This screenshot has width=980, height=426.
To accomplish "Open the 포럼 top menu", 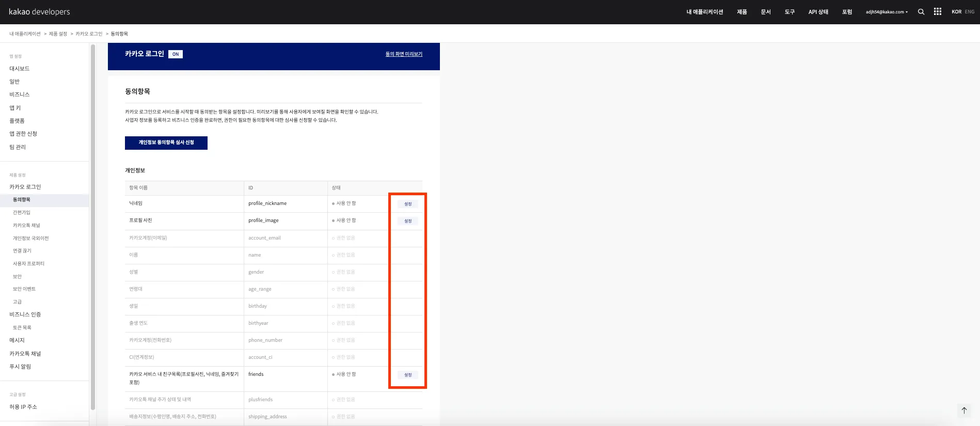I will (847, 12).
